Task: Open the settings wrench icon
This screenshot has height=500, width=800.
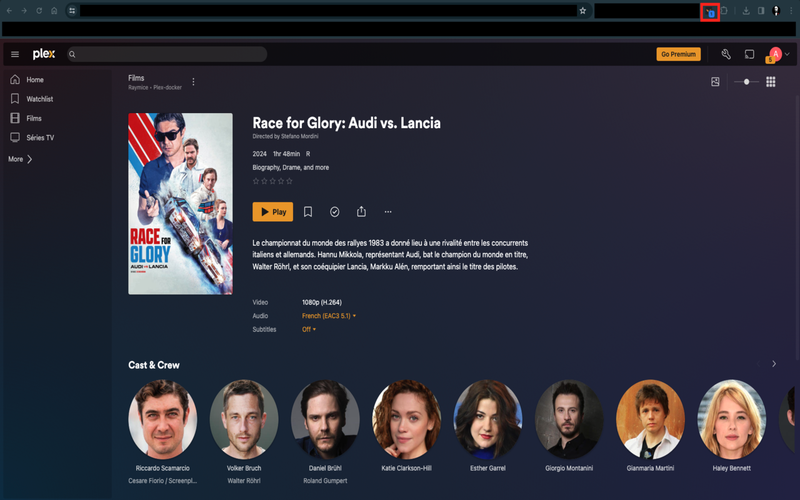Action: click(x=726, y=54)
